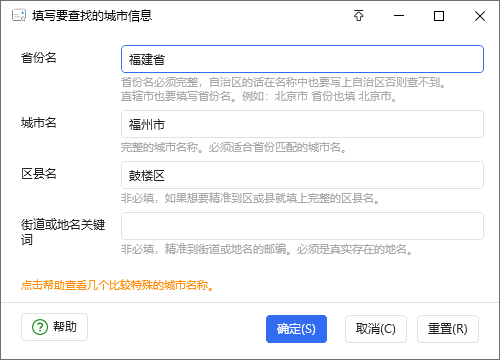Click the 省份名 label
Screen dimensions: 500x360
point(39,58)
